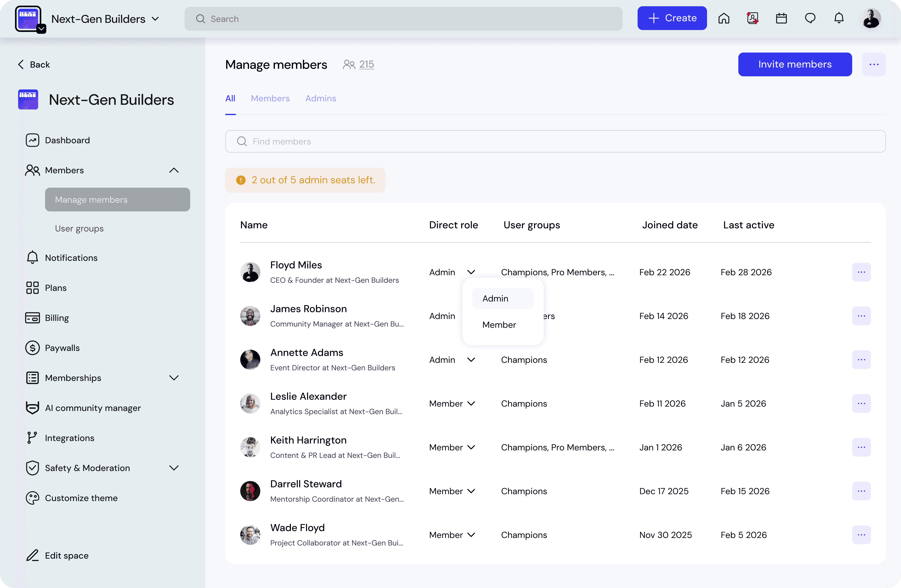
Task: Expand the Memberships sidebar section
Action: pos(174,378)
